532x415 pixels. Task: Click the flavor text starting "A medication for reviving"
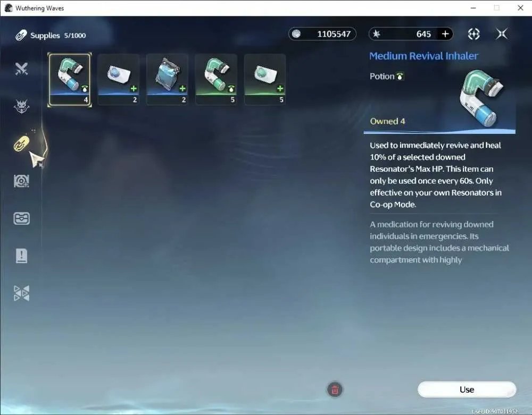(439, 242)
